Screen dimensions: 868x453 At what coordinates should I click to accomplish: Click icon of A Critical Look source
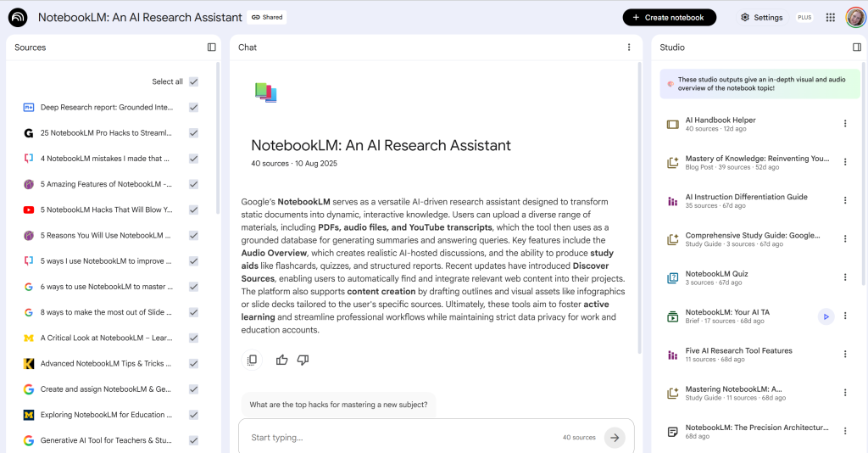(29, 338)
